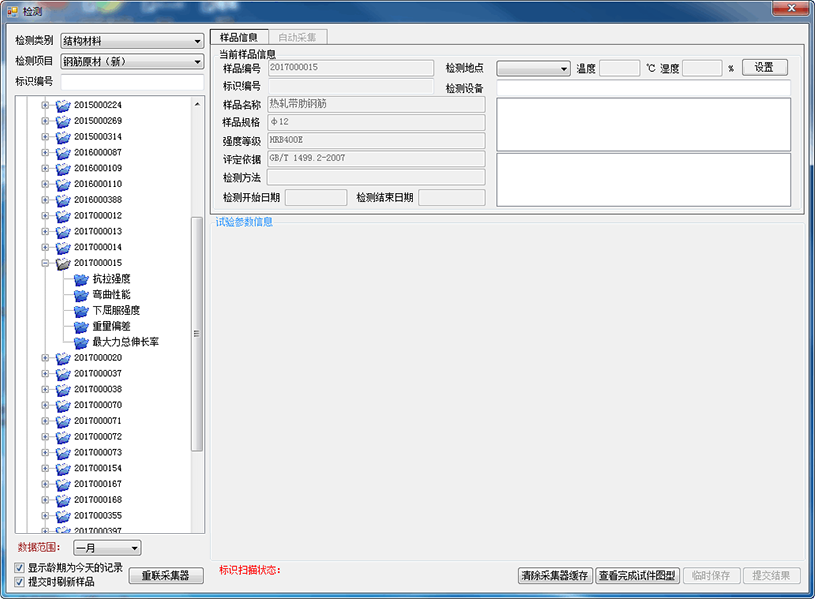This screenshot has height=599, width=815.
Task: Click the folder icon for 弯曲性能
Action: click(x=82, y=295)
